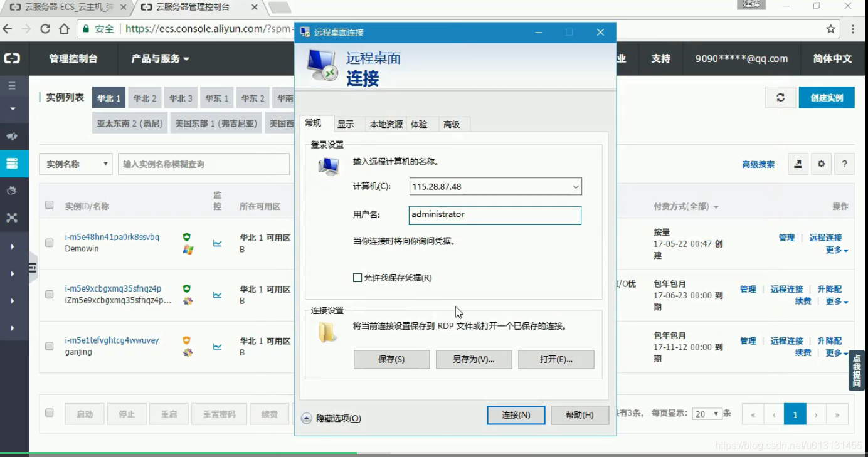Change per-page display count dropdown
This screenshot has width=868, height=457.
coord(707,414)
